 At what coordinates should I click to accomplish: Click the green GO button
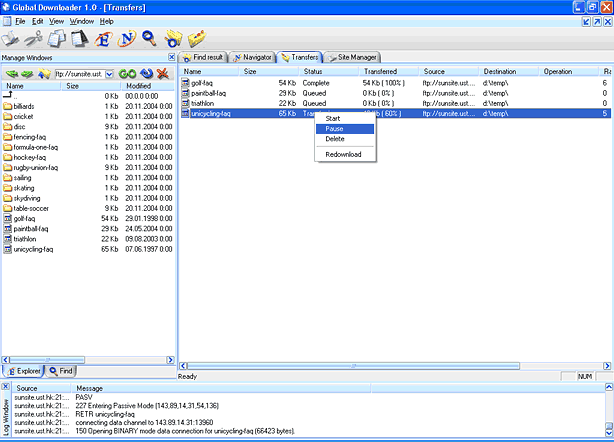pos(127,74)
